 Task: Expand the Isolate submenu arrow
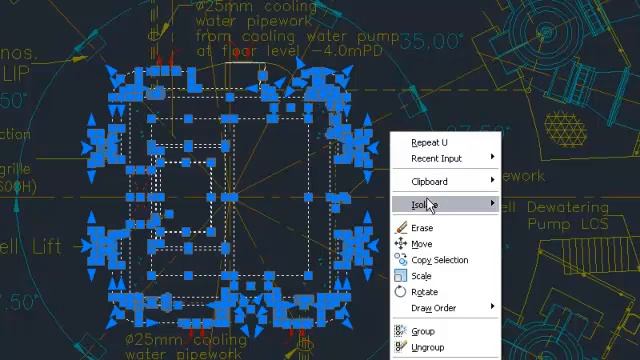[492, 203]
